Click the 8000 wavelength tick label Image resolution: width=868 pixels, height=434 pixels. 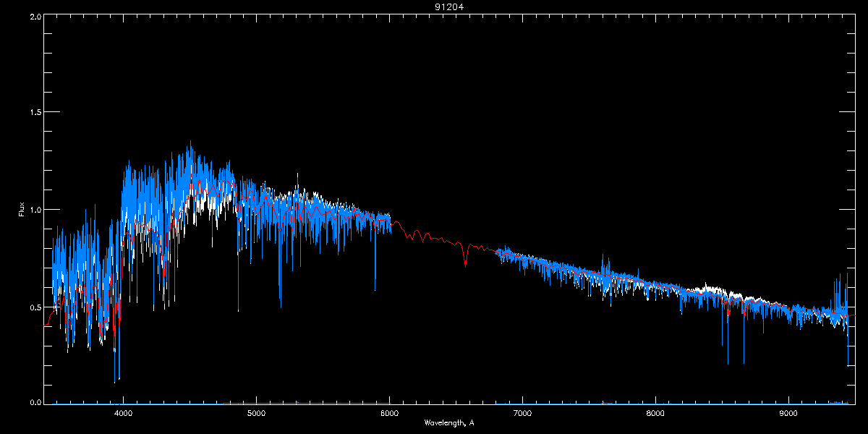pos(655,414)
